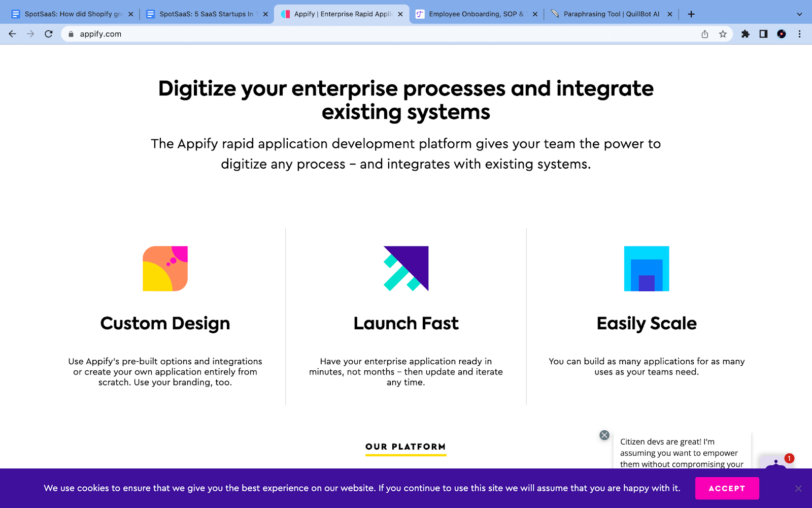
Task: Click the lock icon in address bar
Action: coord(71,34)
